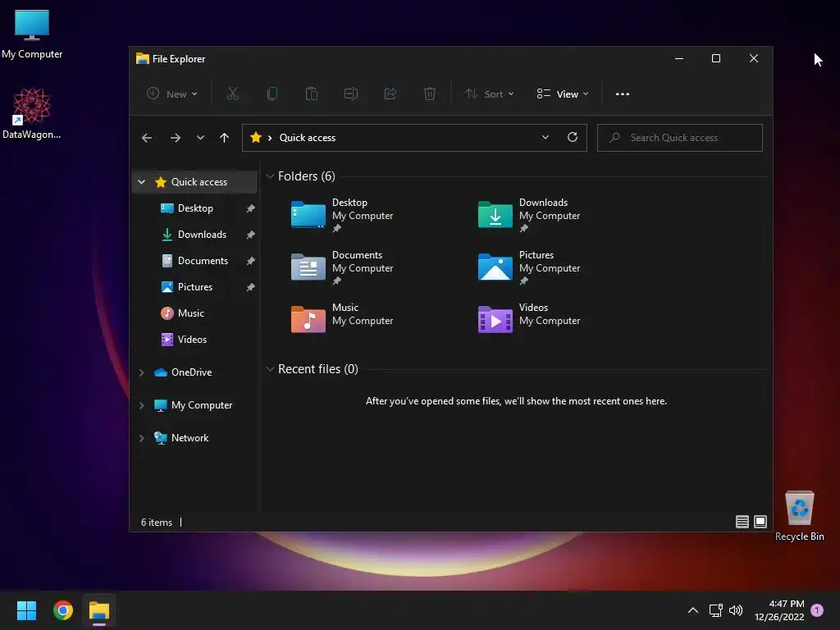Select Downloads in the navigation pane

click(202, 234)
